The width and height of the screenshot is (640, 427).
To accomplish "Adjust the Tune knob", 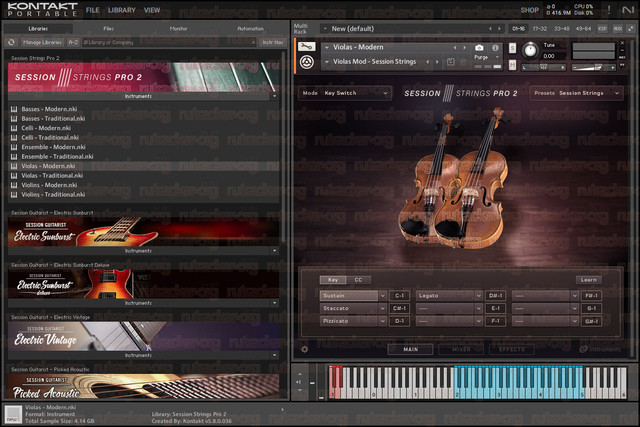I will (530, 50).
